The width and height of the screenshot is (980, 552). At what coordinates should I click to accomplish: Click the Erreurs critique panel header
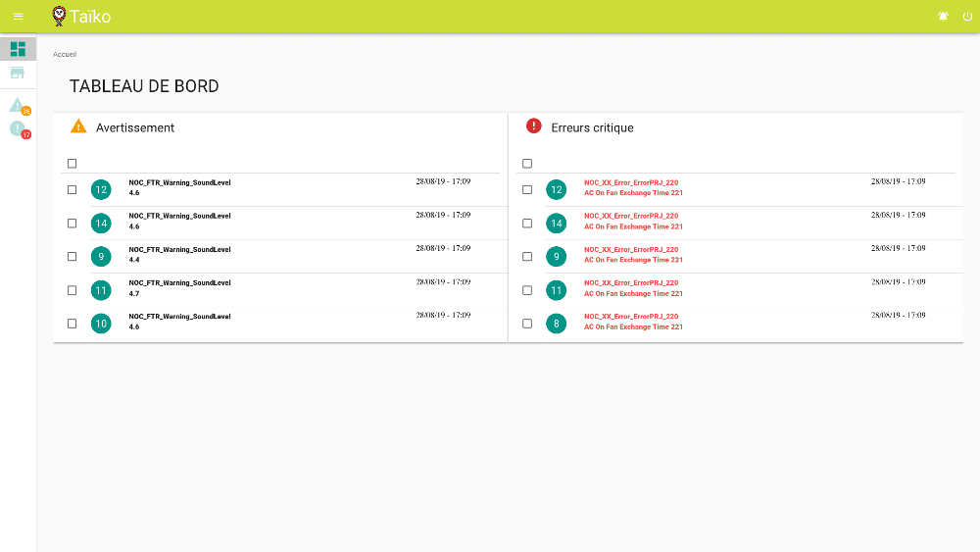point(592,127)
